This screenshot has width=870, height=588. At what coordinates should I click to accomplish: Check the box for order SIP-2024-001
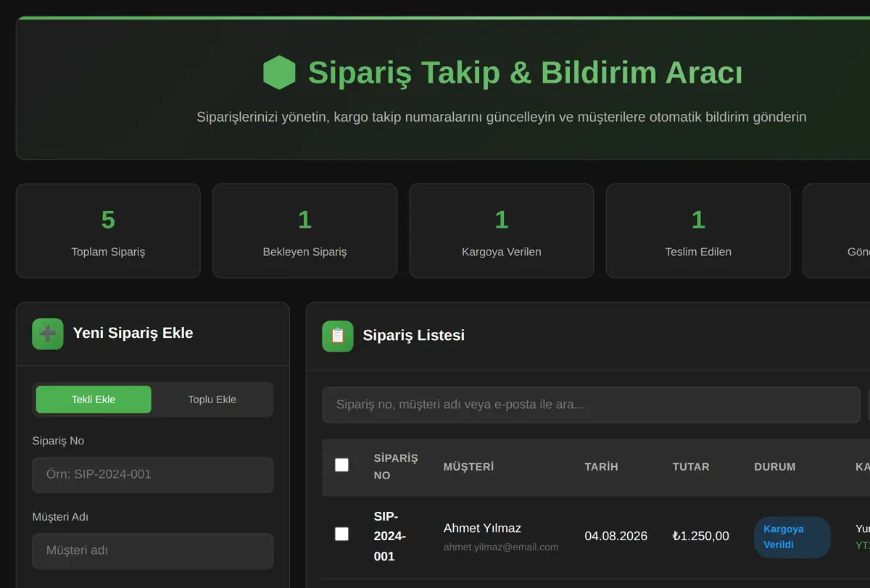click(x=341, y=534)
